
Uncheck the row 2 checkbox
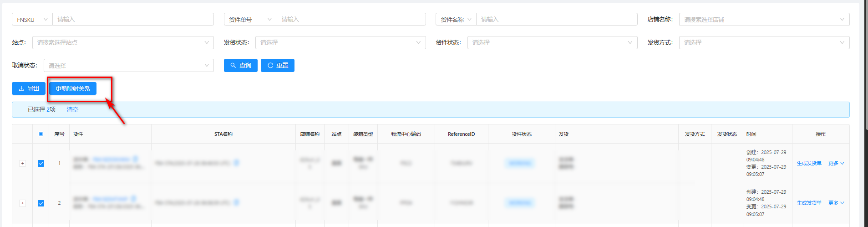[x=41, y=203]
